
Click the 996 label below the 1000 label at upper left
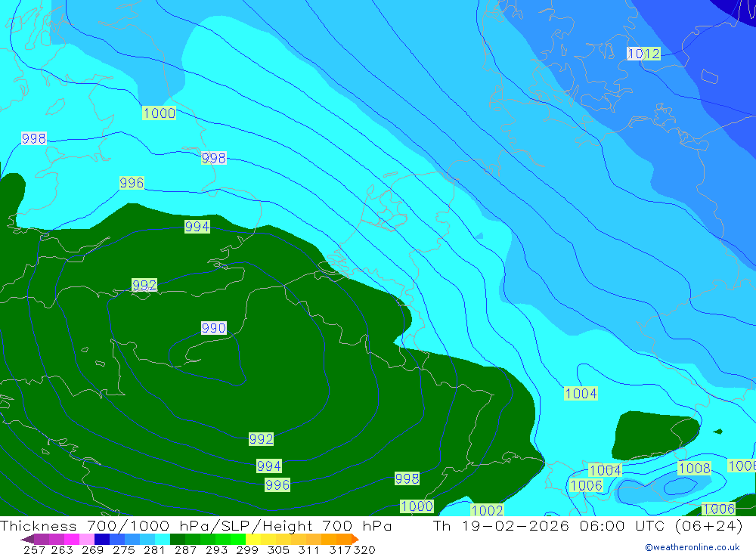point(132,183)
